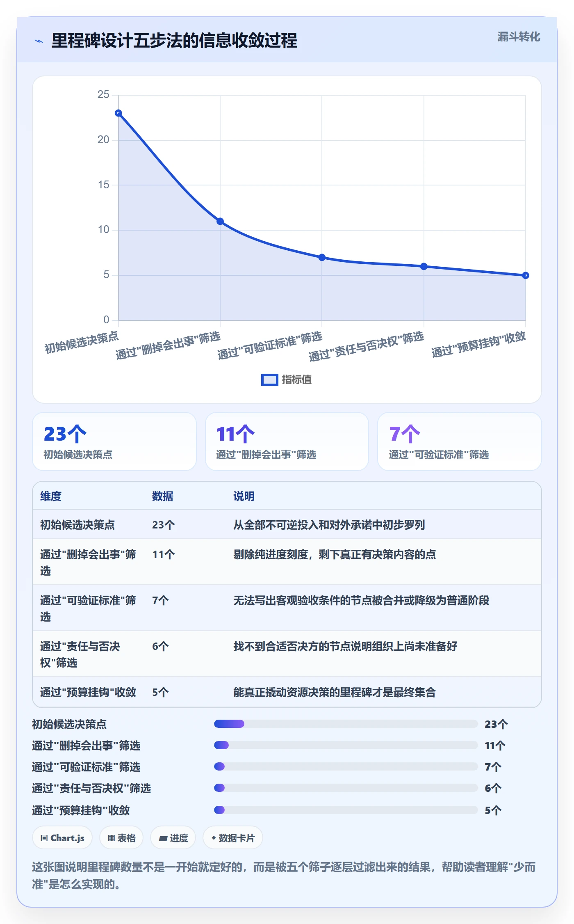
Task: Click progress bar for 责任与否决权 筛选
Action: (x=346, y=788)
